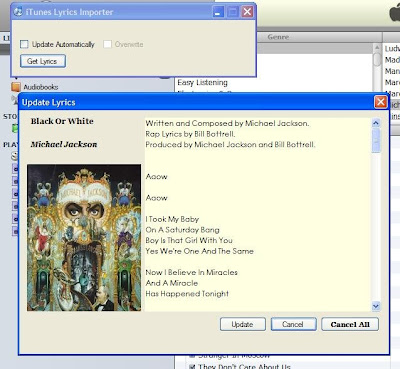This screenshot has height=369, width=400.
Task: Enable the Update Automatically checkbox
Action: 24,44
